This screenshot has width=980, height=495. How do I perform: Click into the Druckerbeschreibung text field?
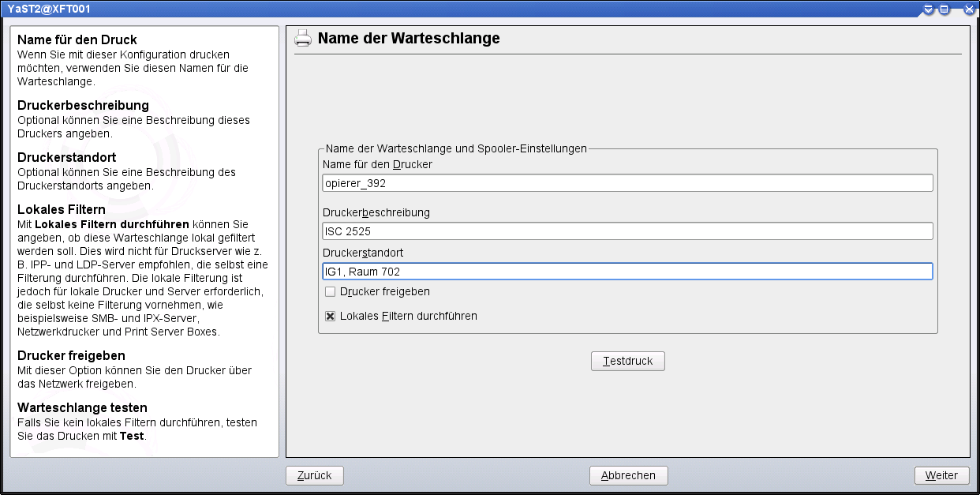coord(627,231)
